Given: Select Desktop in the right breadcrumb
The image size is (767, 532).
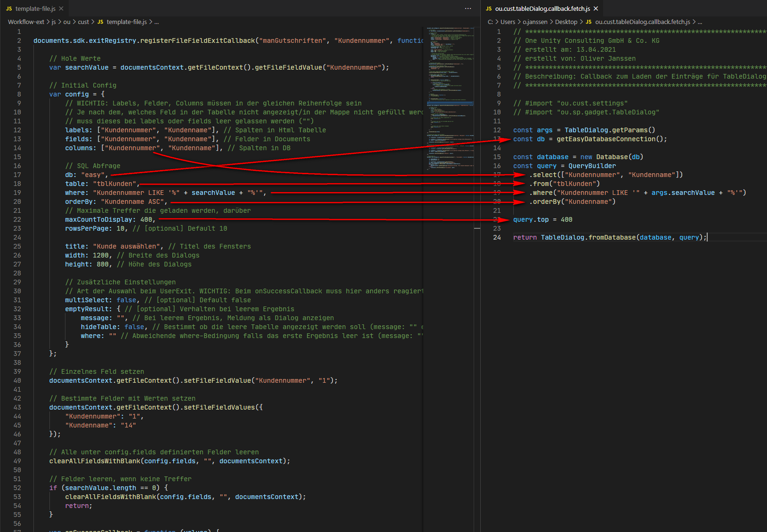Looking at the screenshot, I should tap(566, 22).
